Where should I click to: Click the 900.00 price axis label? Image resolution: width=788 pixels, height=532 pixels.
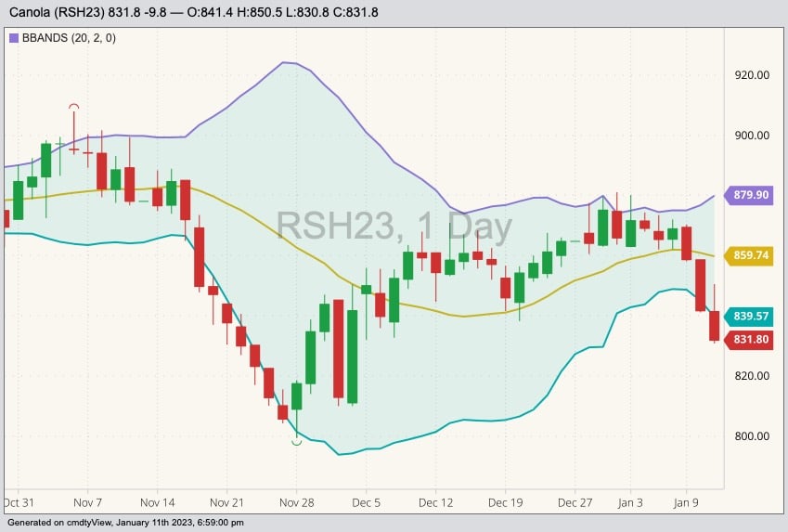pos(752,136)
